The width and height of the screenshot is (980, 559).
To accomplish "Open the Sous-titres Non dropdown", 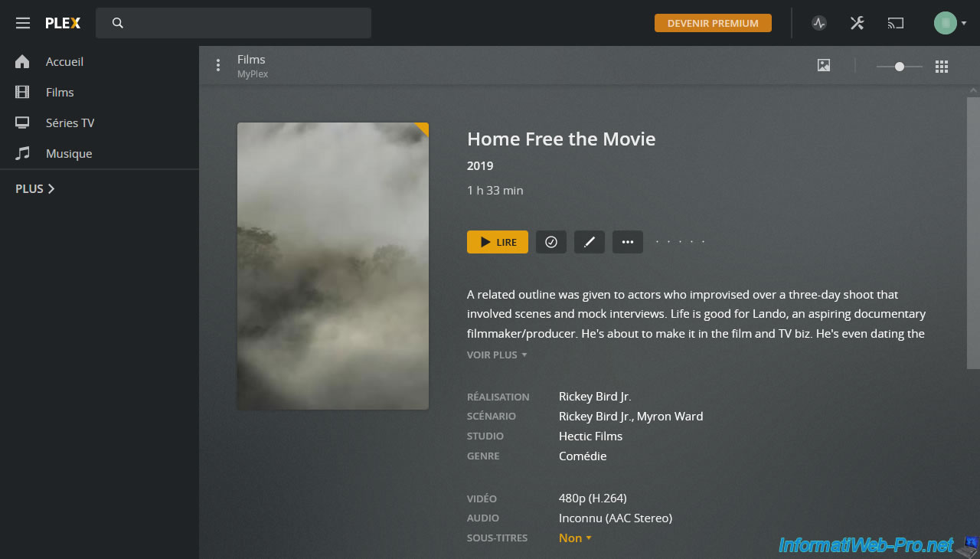I will point(575,538).
